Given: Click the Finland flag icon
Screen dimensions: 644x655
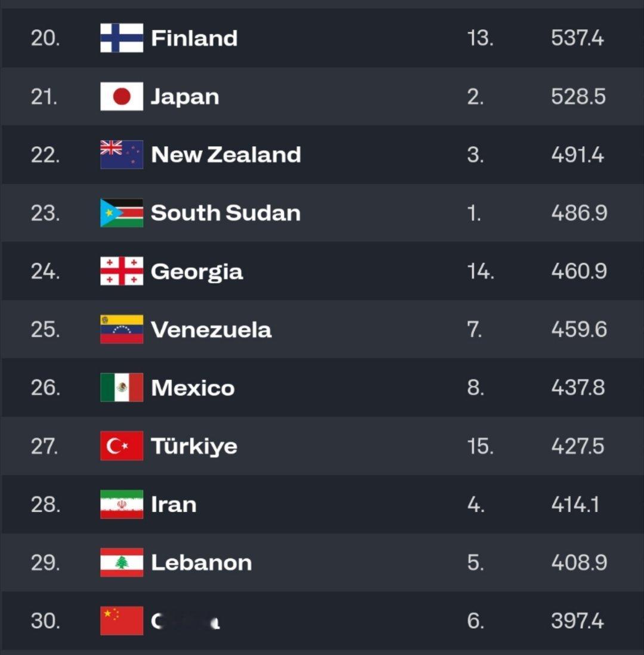Looking at the screenshot, I should [122, 38].
